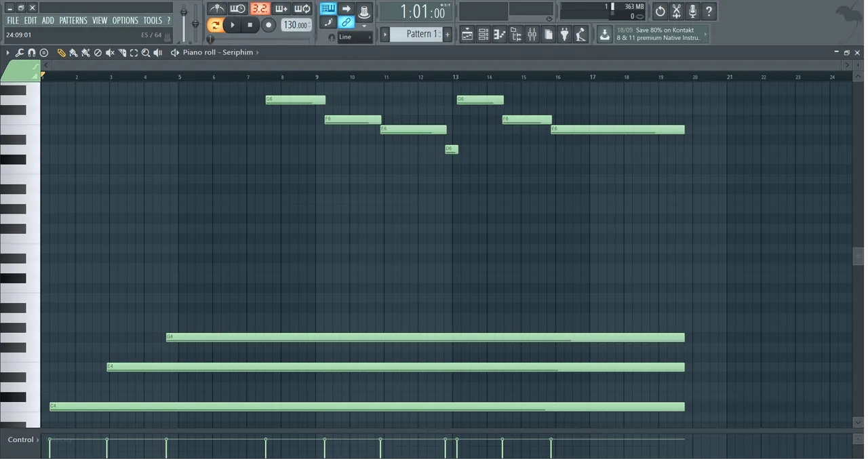
Task: Toggle the metronome button
Action: 216,9
